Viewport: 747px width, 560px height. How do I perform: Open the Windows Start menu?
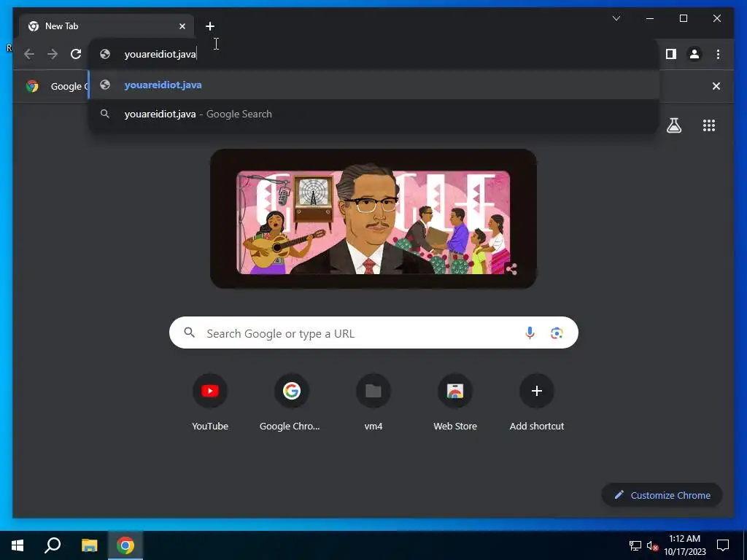click(x=18, y=545)
